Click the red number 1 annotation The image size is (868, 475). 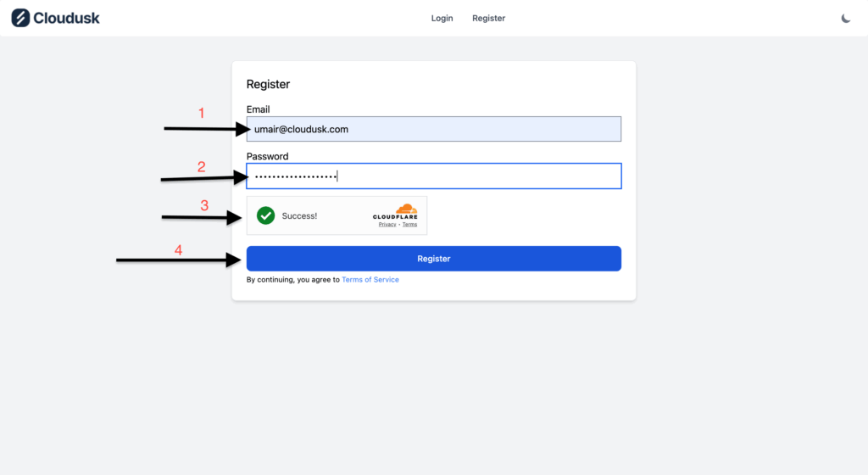201,113
